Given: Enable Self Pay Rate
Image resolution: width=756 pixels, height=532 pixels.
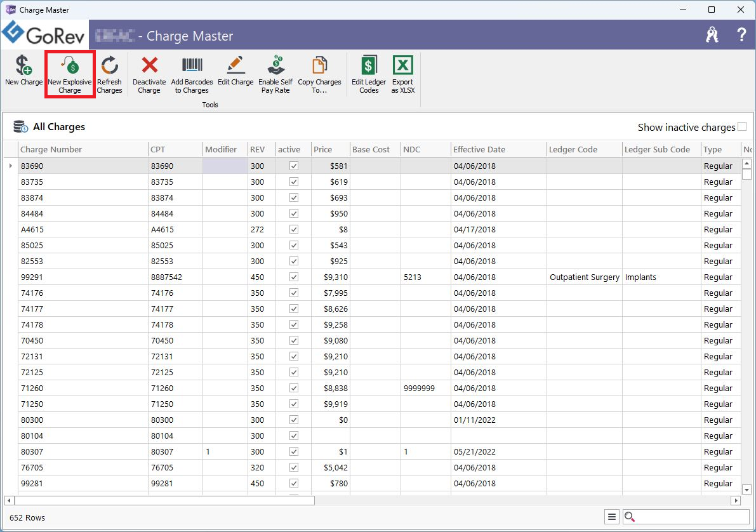Looking at the screenshot, I should (275, 74).
